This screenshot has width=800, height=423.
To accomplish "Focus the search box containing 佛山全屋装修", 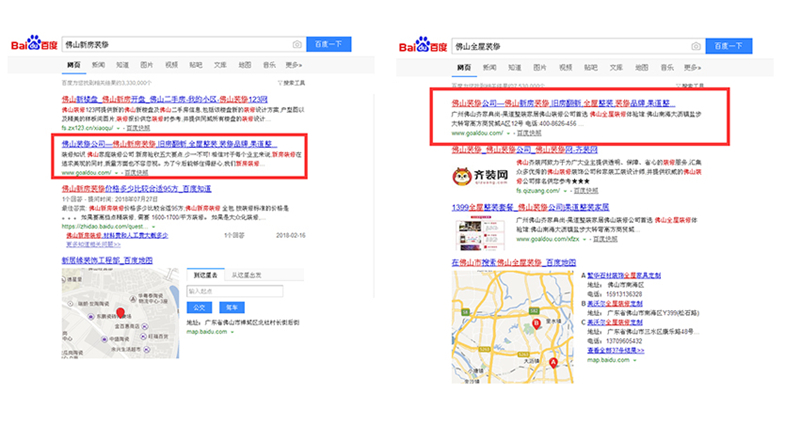I will 579,46.
